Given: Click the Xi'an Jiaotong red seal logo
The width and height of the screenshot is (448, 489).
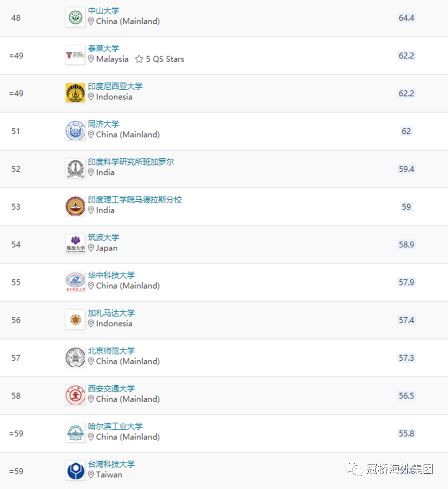Looking at the screenshot, I should (x=75, y=395).
